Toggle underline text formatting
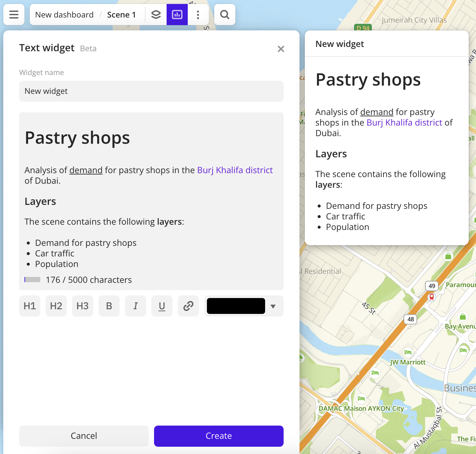Screen dimensions: 476x454 pos(162,306)
